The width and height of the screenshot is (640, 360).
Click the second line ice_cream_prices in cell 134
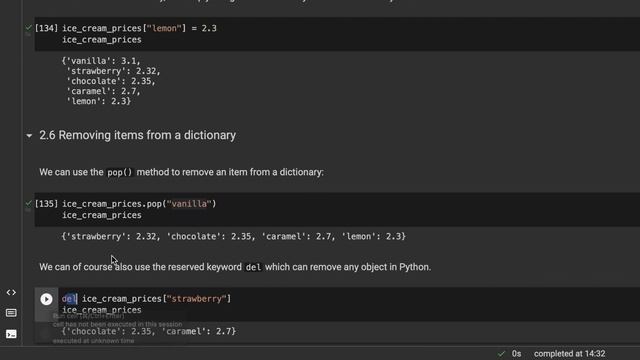pyautogui.click(x=102, y=40)
